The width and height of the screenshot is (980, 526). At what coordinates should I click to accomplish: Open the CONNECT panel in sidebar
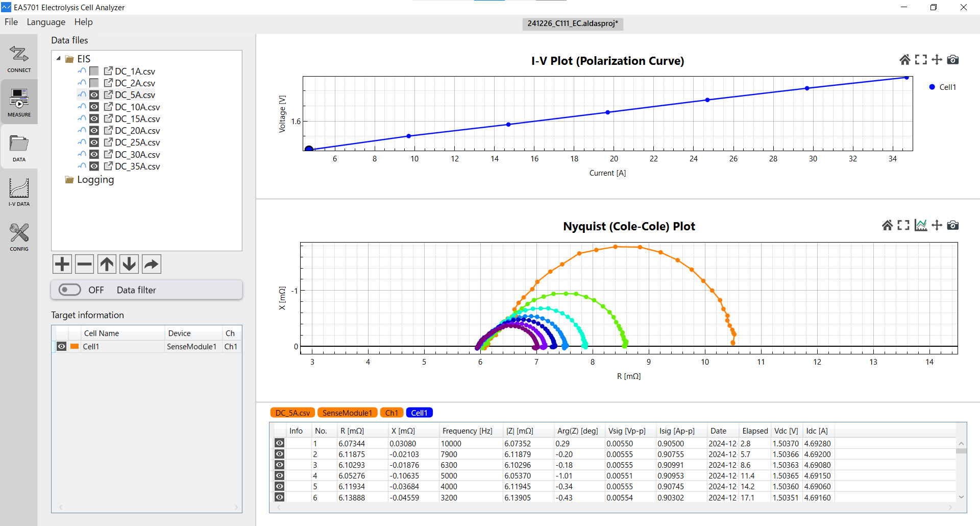(19, 59)
